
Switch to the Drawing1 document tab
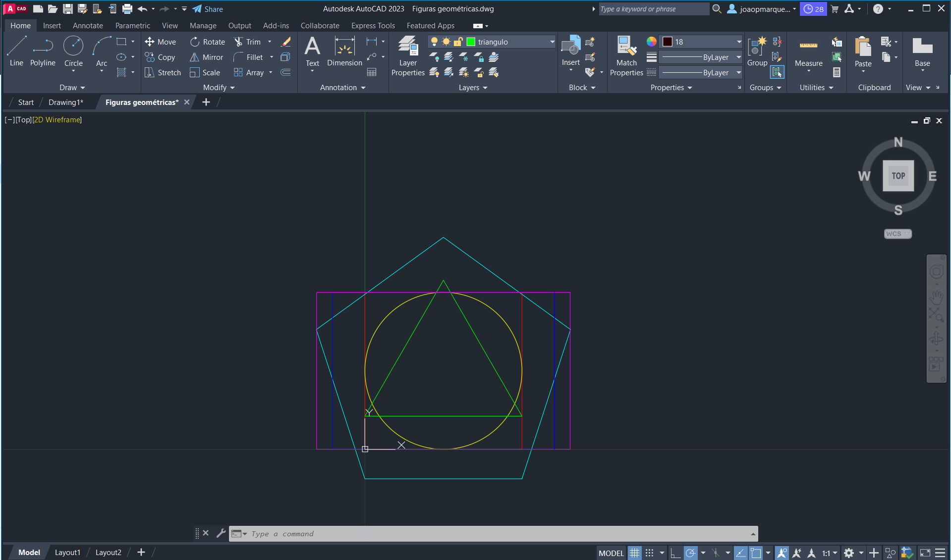pyautogui.click(x=65, y=102)
